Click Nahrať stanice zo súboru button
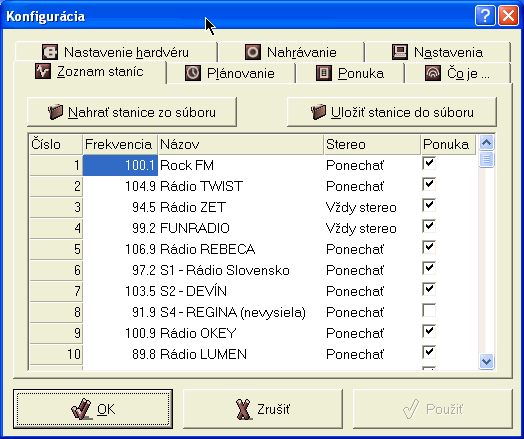This screenshot has height=439, width=524. tap(132, 112)
